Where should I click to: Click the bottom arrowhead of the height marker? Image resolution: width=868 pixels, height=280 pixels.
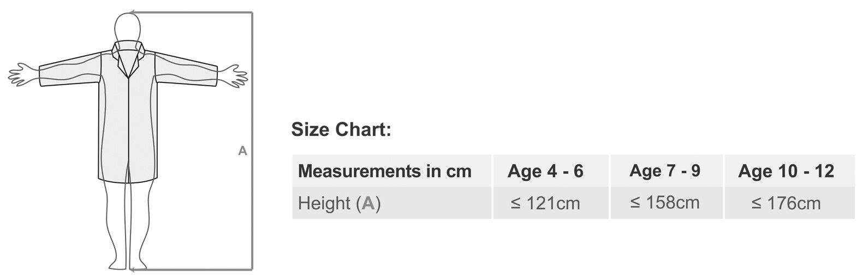(133, 270)
